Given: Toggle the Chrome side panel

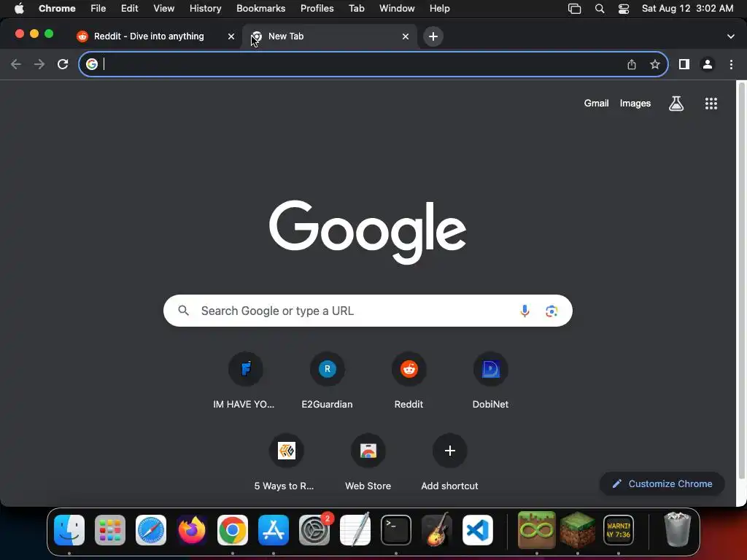Looking at the screenshot, I should [x=684, y=64].
